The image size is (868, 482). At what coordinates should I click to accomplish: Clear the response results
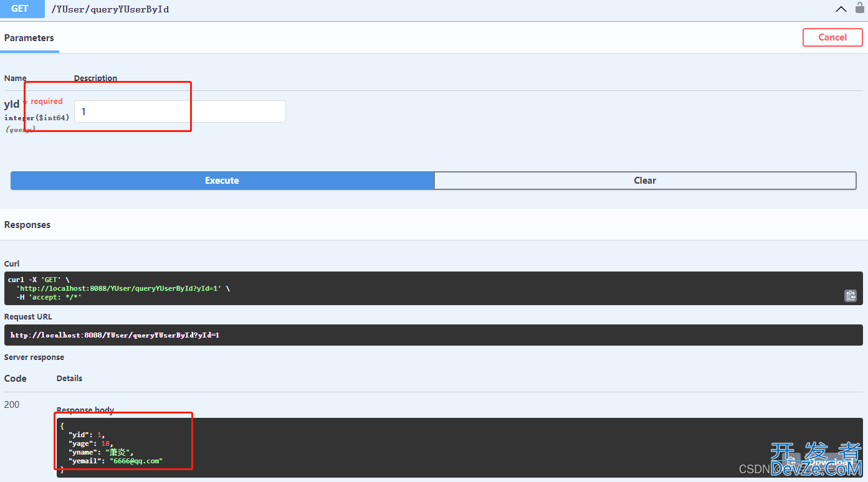point(645,181)
